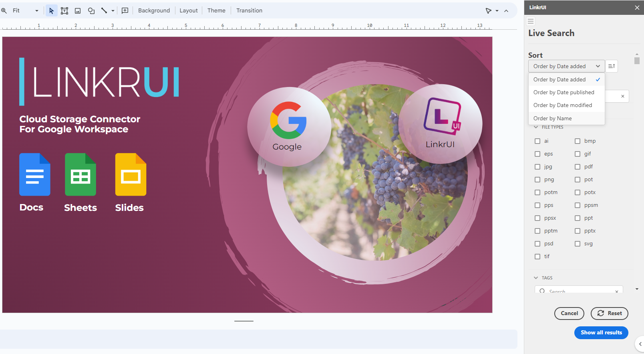Image resolution: width=644 pixels, height=354 pixels.
Task: Click the speaker notes drag handle
Action: click(x=244, y=321)
